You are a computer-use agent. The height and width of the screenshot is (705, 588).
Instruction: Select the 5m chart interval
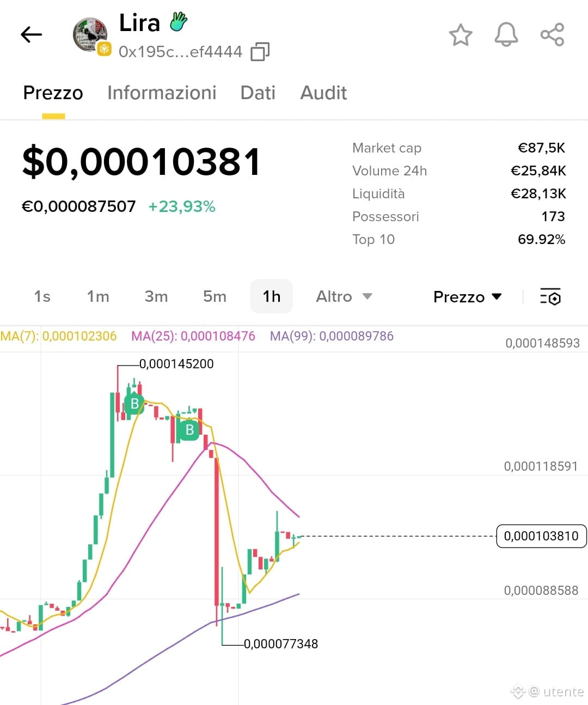[x=215, y=297]
